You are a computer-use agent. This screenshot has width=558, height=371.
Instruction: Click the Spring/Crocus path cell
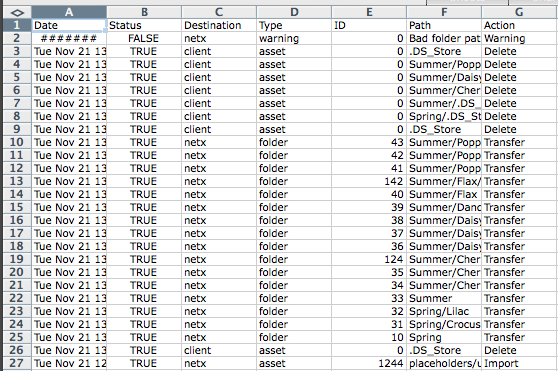[x=444, y=324]
